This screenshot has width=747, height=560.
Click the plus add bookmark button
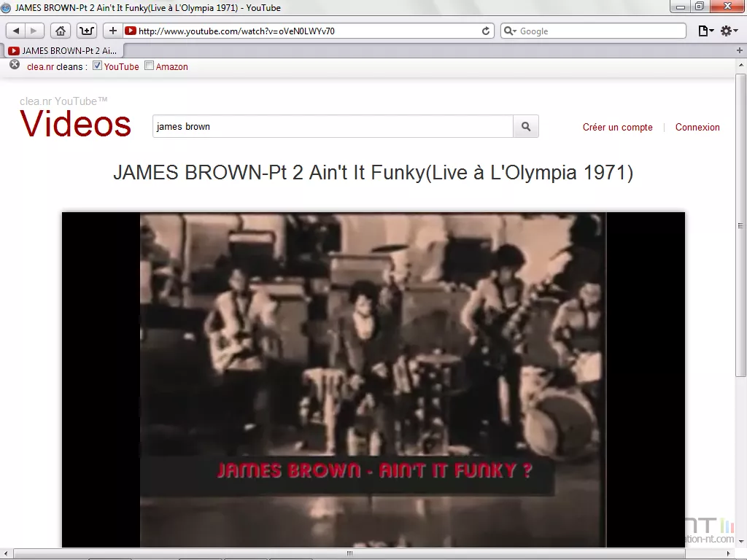coord(112,31)
